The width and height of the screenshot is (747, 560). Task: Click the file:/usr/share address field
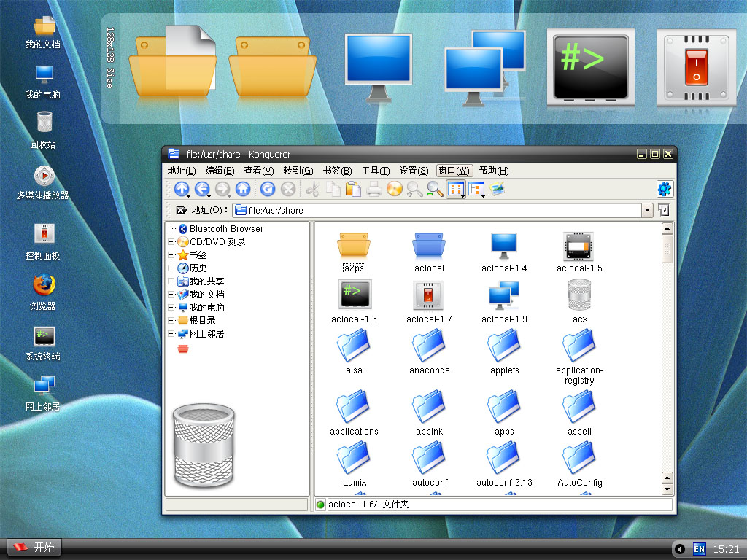437,210
